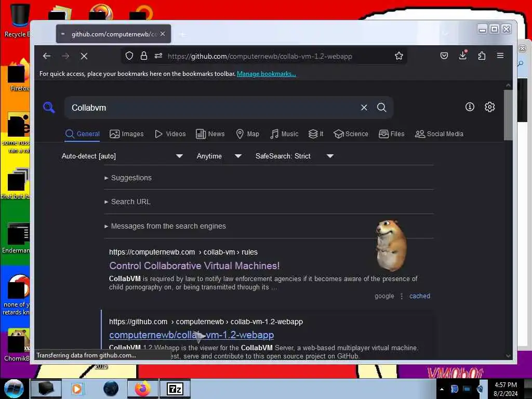Open the tracking protection shield icon
This screenshot has width=532, height=399.
pos(129,56)
